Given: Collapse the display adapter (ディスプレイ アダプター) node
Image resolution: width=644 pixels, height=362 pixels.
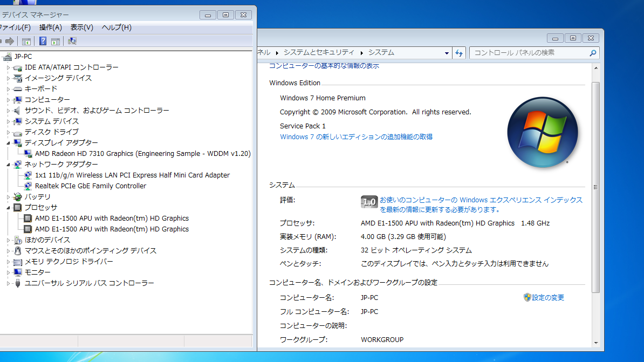Looking at the screenshot, I should point(8,143).
